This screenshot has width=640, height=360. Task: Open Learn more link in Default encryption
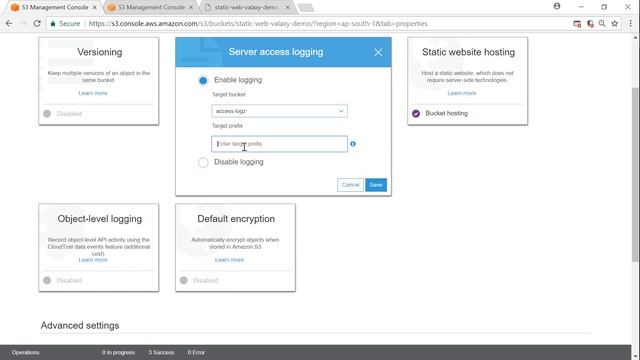click(x=229, y=260)
